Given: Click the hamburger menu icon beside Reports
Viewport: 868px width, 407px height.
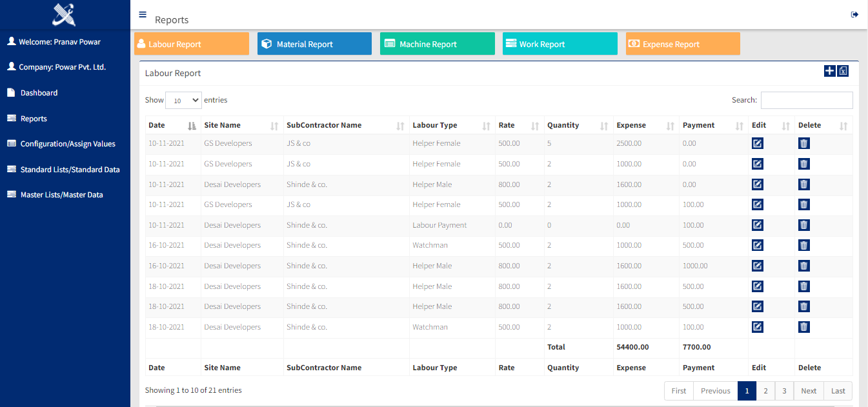Looking at the screenshot, I should click(143, 15).
